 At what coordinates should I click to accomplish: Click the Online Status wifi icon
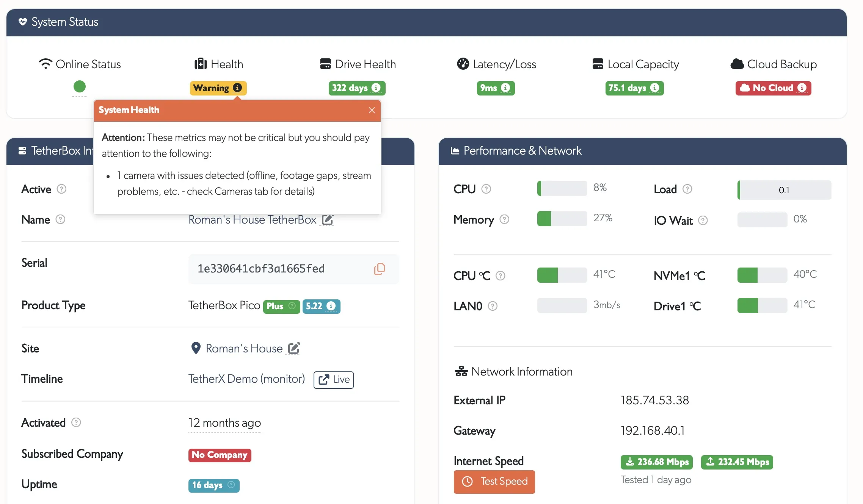click(45, 63)
